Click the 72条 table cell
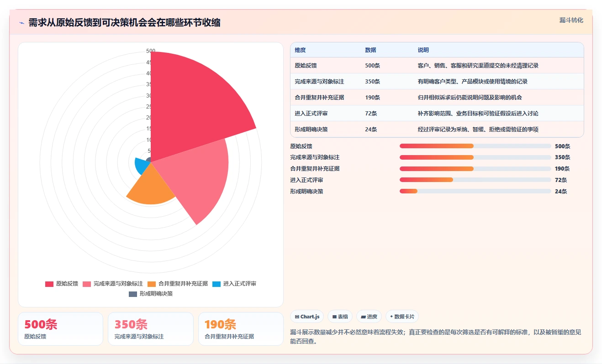This screenshot has width=602, height=364. click(371, 114)
